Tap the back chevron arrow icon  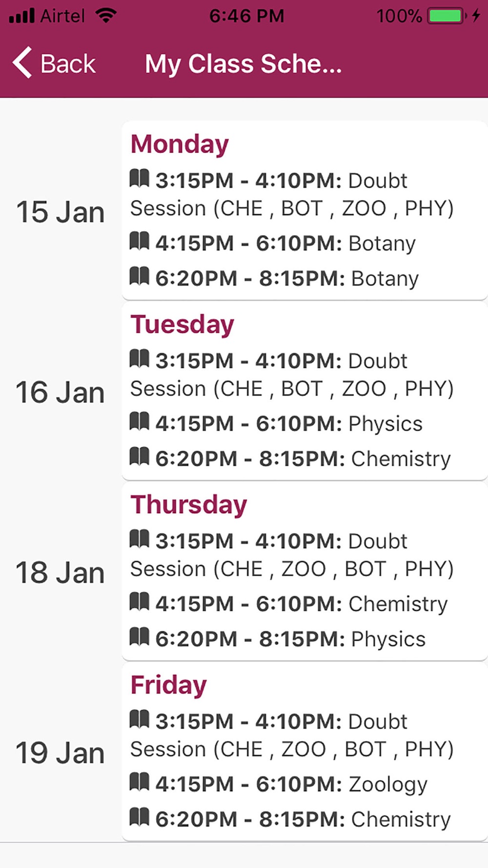22,62
